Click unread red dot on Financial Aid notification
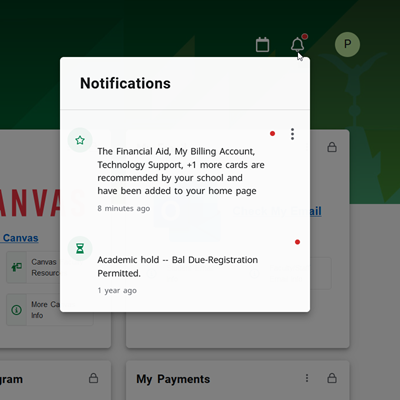 coord(272,134)
